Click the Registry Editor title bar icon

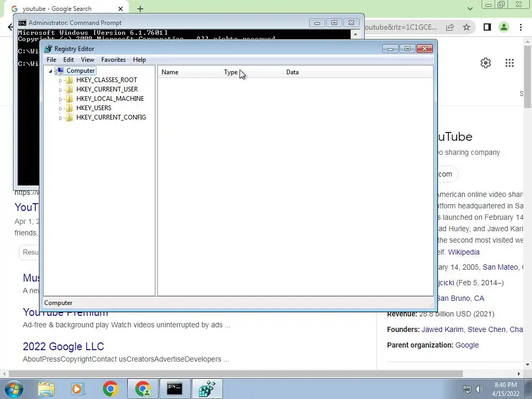point(48,49)
